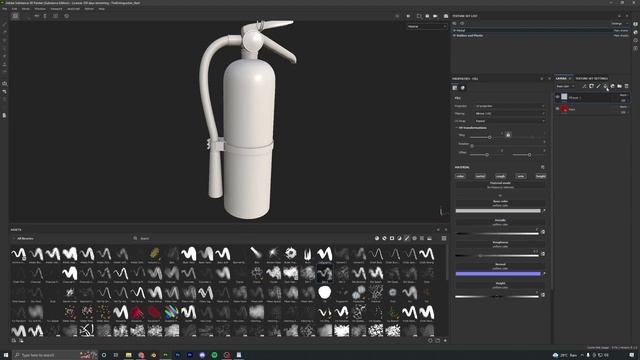The width and height of the screenshot is (640, 360).
Task: Filter assets by Filters icon
Action: [399, 238]
